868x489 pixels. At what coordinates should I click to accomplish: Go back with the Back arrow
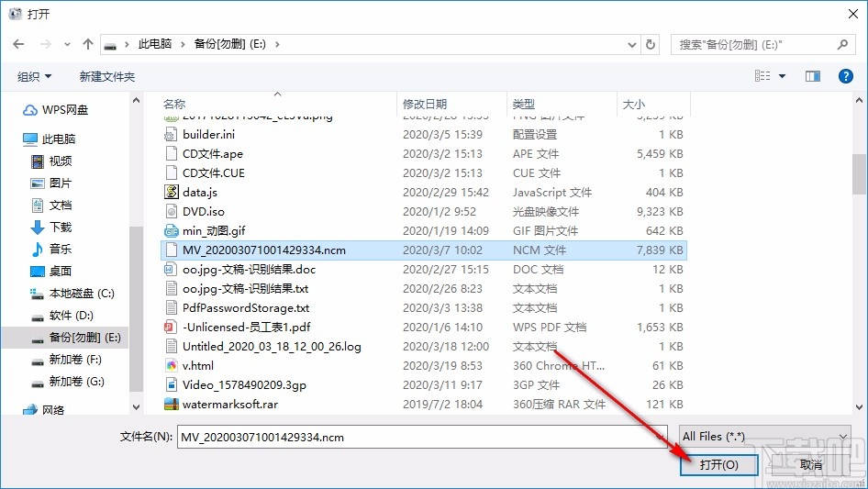(x=18, y=44)
